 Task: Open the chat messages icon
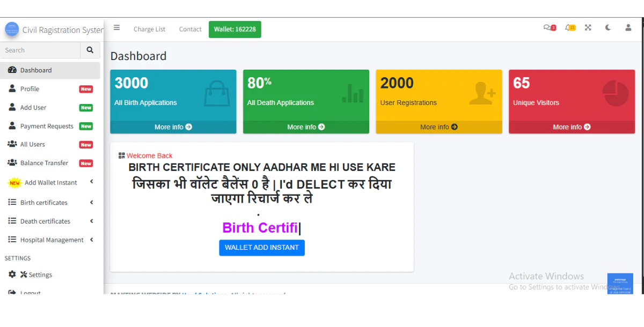(549, 28)
